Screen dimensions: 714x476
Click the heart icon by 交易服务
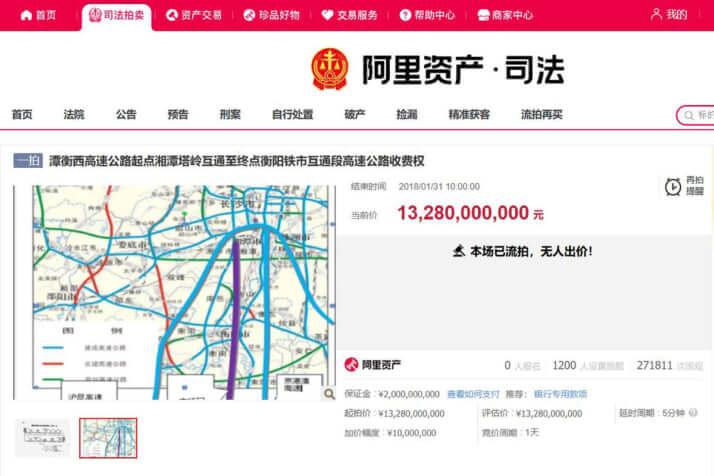tap(327, 15)
